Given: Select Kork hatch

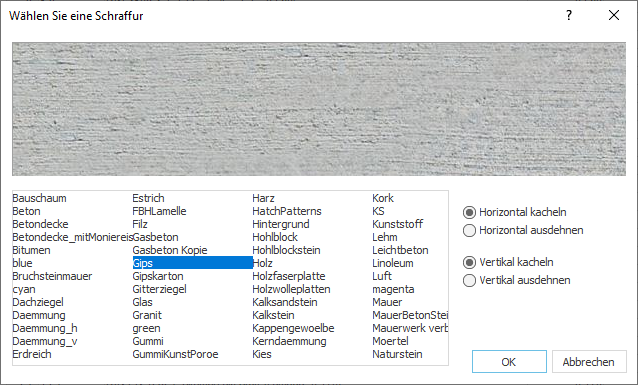Looking at the screenshot, I should [x=383, y=198].
